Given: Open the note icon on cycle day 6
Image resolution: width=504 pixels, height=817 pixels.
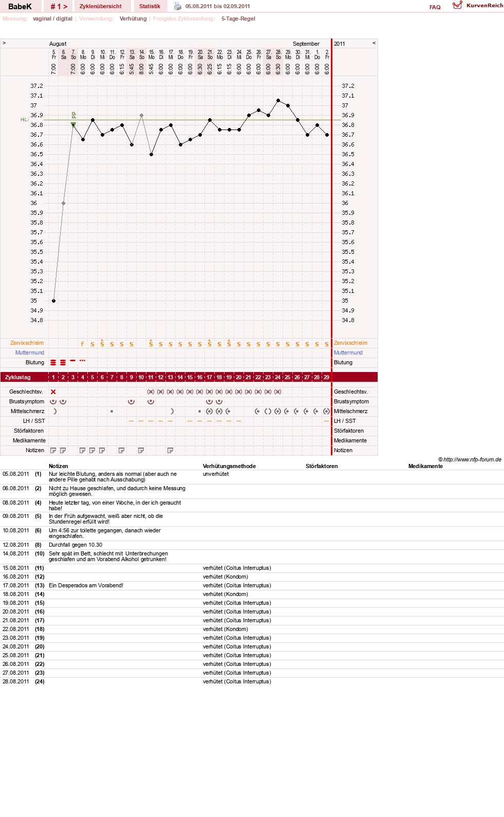Looking at the screenshot, I should (x=102, y=451).
